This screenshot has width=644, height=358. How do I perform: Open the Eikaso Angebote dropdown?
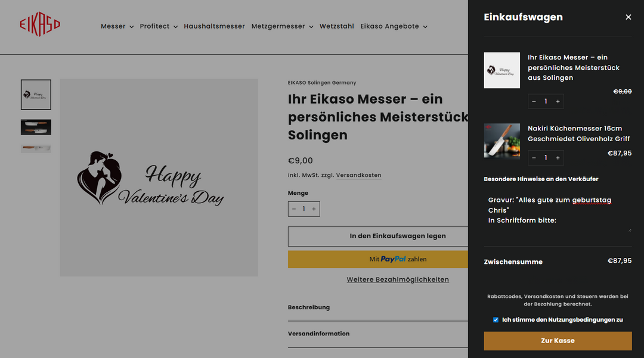click(x=394, y=26)
